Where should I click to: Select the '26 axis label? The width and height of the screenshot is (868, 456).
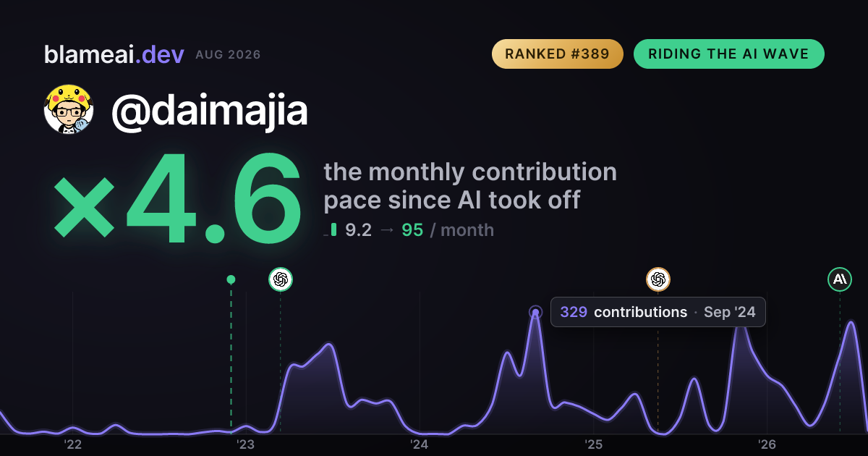(x=767, y=444)
